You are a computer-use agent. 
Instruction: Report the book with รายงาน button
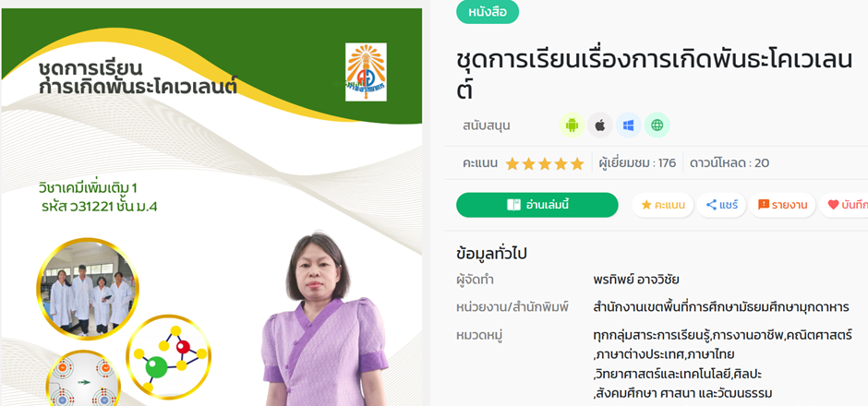pos(782,205)
